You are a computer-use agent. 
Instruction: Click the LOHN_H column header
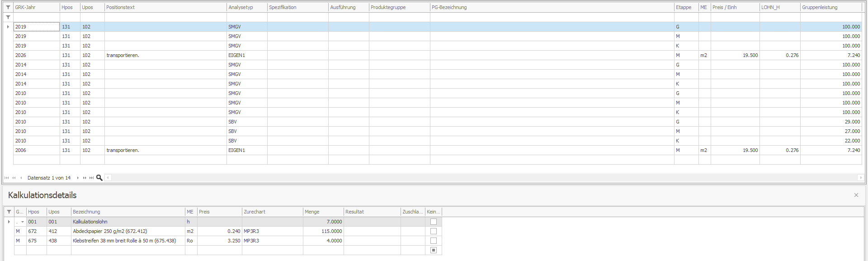pyautogui.click(x=780, y=7)
